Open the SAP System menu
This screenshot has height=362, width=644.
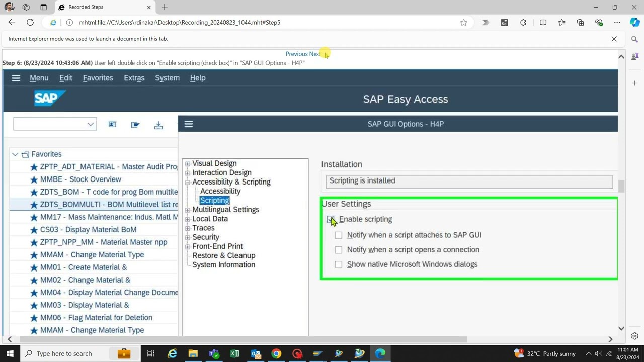167,78
